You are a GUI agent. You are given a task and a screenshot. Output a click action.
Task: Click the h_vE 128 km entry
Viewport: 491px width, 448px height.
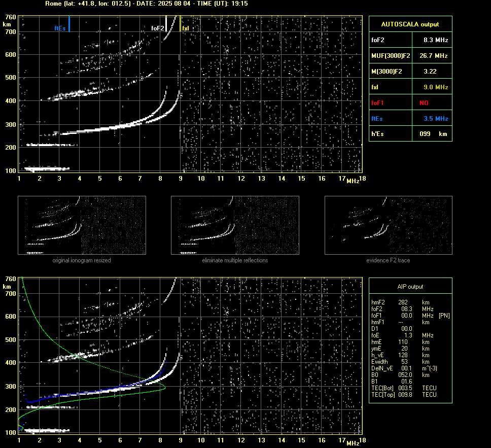[x=400, y=355]
